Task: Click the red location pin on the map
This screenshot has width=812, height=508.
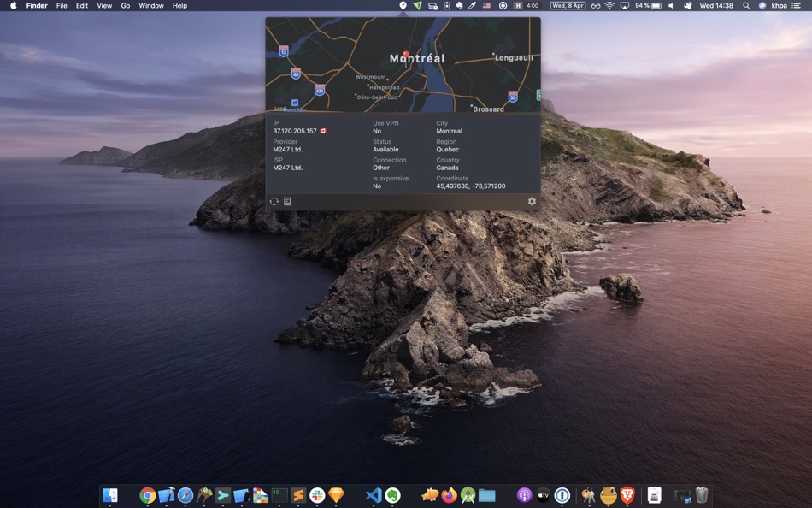Action: pos(406,55)
